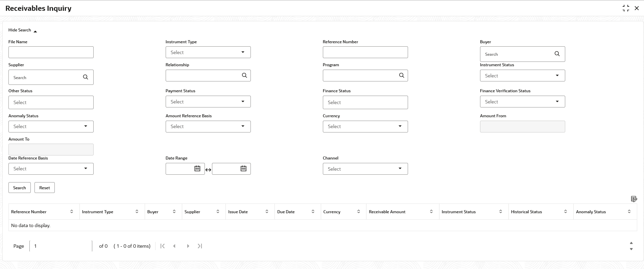Sort the table by Due Date column
The height and width of the screenshot is (269, 644).
pyautogui.click(x=313, y=212)
